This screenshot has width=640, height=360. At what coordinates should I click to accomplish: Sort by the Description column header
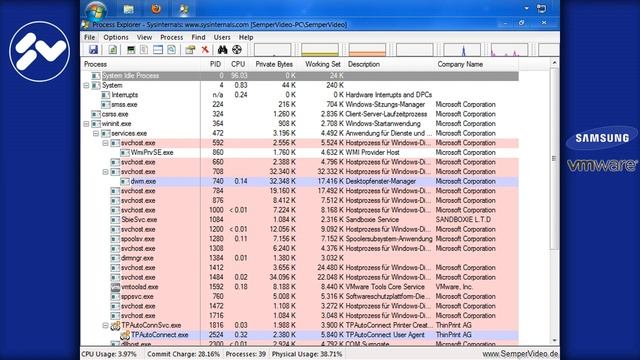pyautogui.click(x=390, y=64)
